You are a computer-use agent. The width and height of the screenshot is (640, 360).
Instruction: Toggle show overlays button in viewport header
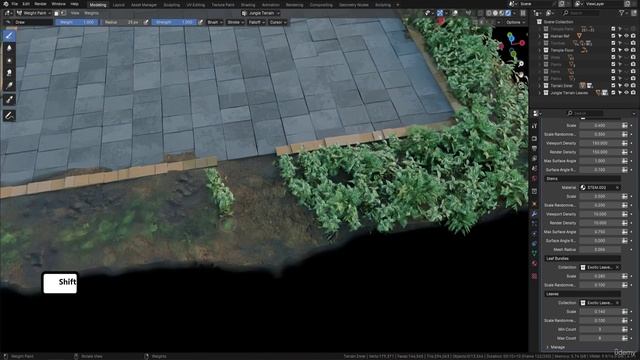(x=455, y=13)
